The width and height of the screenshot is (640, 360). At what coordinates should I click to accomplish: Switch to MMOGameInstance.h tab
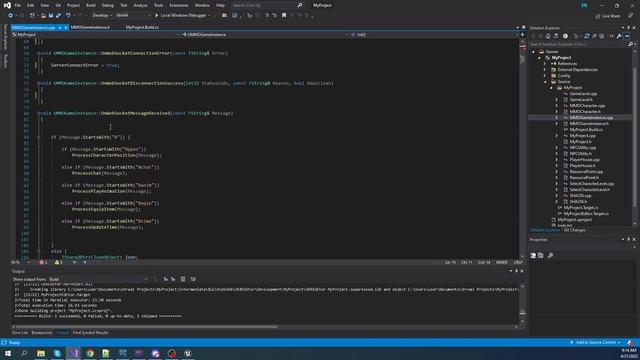click(90, 27)
